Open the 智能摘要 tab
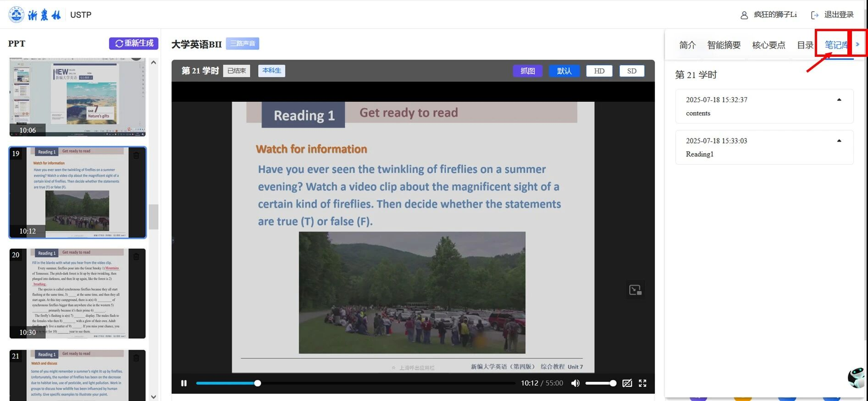Screen dimensions: 868x401 pos(724,45)
